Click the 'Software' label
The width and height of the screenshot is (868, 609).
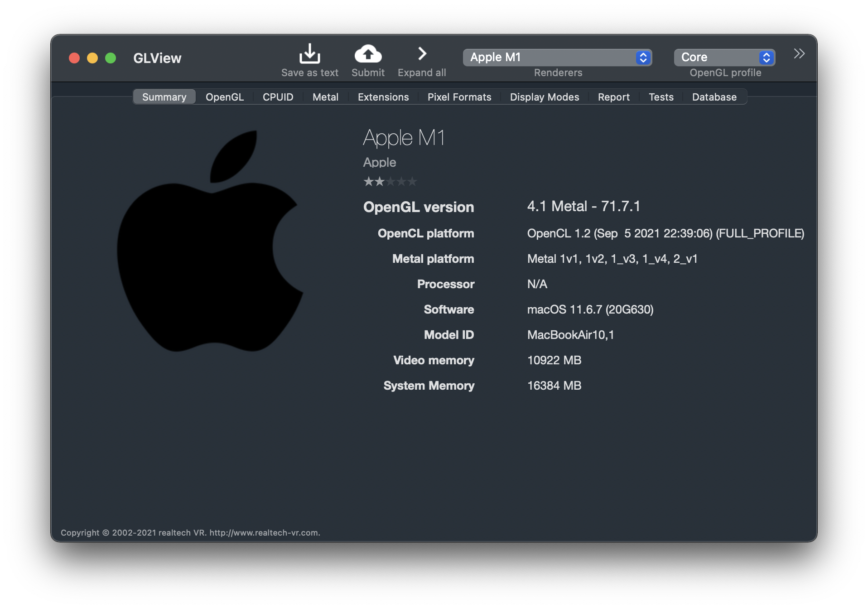[x=449, y=309]
